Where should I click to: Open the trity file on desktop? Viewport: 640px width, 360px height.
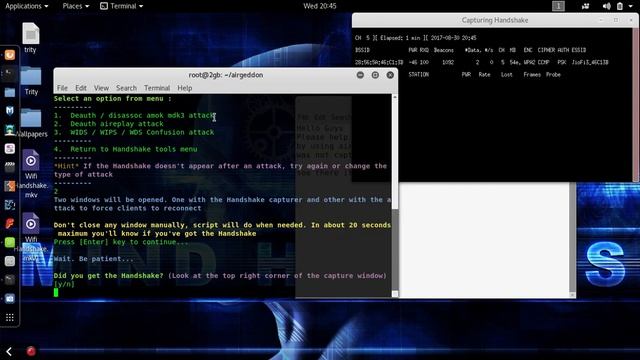[x=31, y=38]
